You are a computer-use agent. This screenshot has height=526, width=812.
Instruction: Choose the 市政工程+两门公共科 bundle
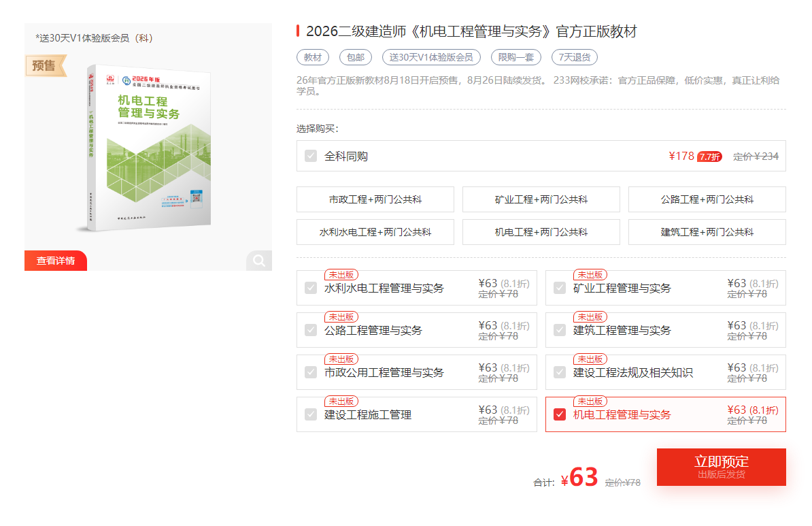(x=375, y=199)
